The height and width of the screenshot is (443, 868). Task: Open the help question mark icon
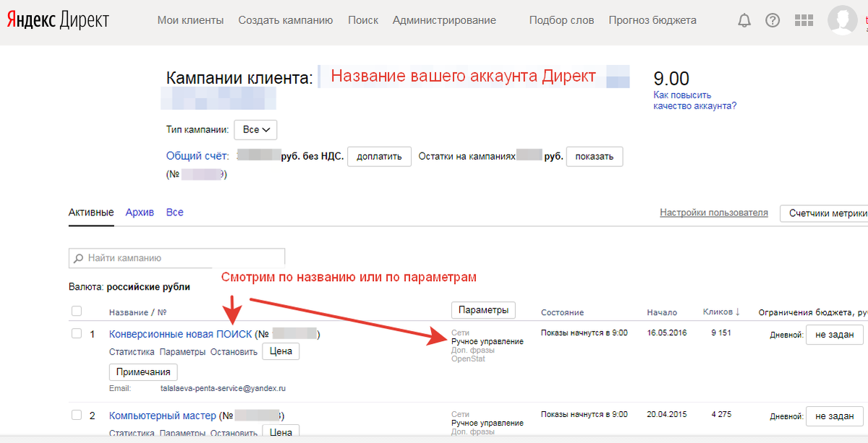(773, 20)
